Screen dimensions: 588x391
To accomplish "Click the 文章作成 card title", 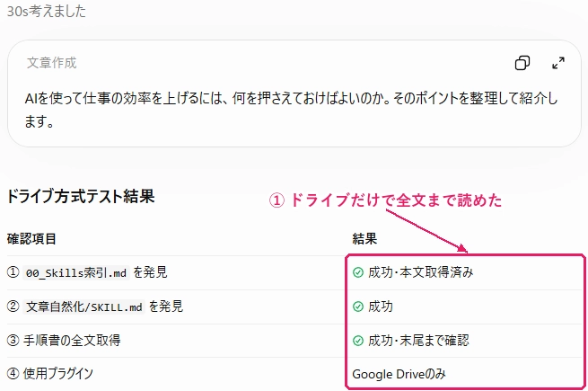I will [52, 63].
